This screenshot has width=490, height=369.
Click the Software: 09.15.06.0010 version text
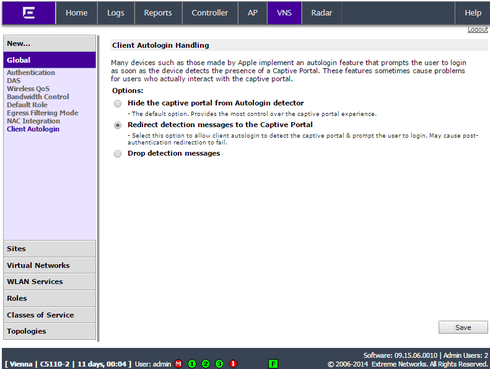click(400, 355)
